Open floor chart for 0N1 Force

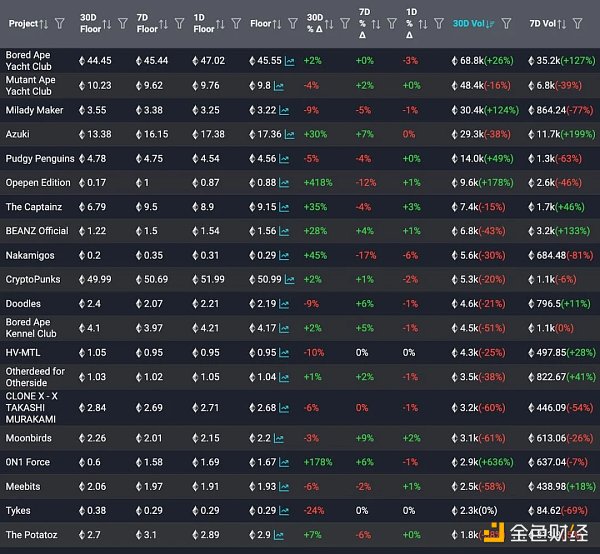284,463
